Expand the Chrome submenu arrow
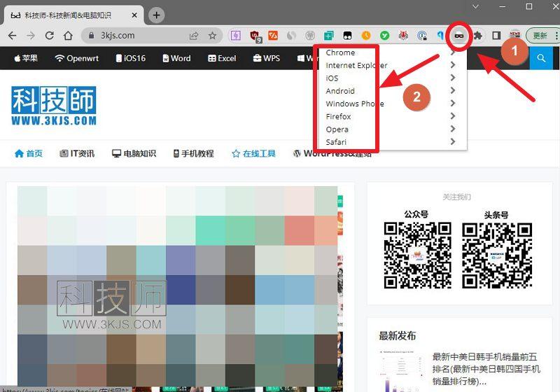 point(452,52)
